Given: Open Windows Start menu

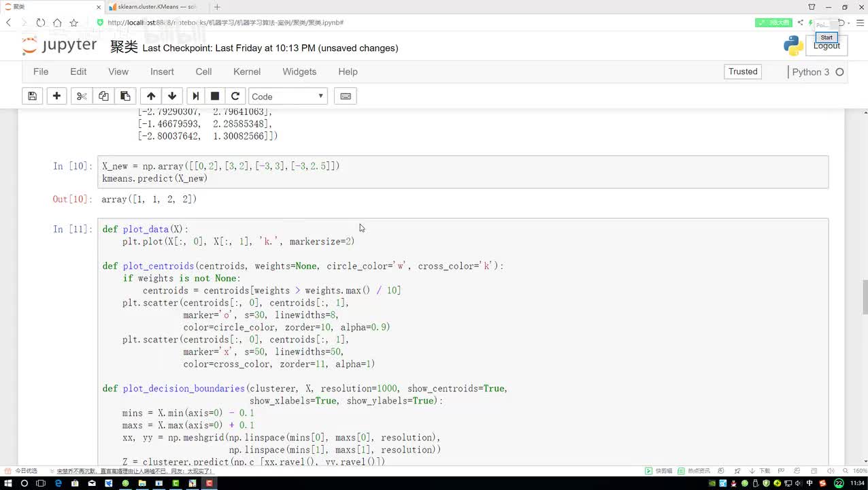Looking at the screenshot, I should click(x=7, y=483).
